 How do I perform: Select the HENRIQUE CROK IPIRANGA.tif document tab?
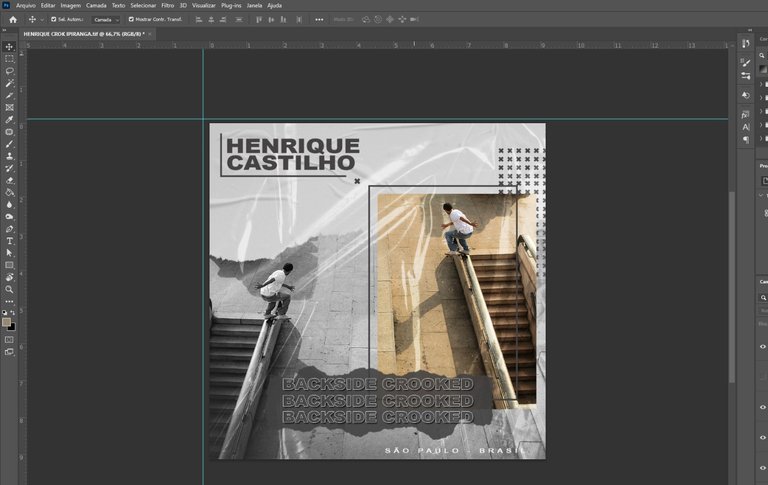coord(84,34)
